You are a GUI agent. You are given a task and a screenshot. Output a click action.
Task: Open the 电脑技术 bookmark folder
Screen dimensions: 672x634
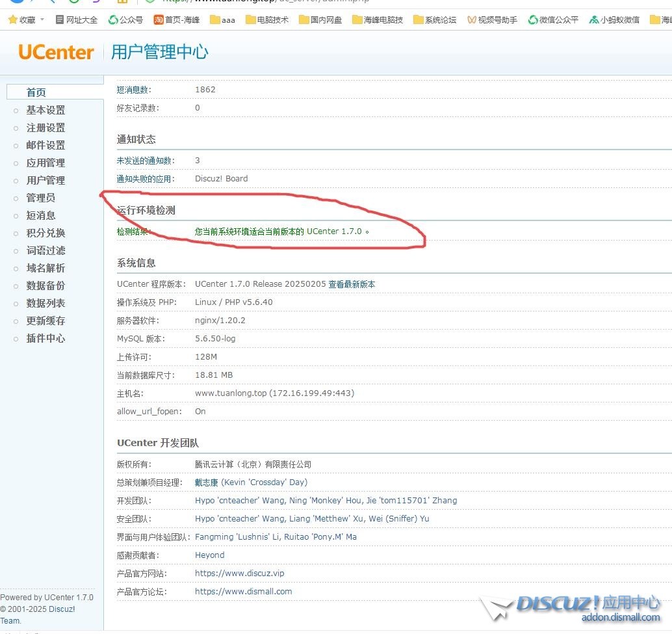[x=267, y=20]
